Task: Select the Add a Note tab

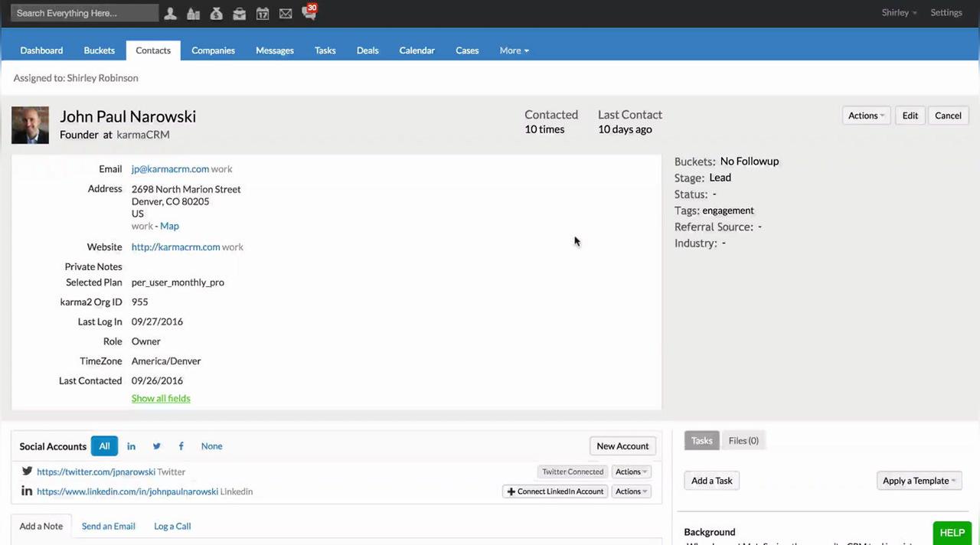Action: [41, 527]
